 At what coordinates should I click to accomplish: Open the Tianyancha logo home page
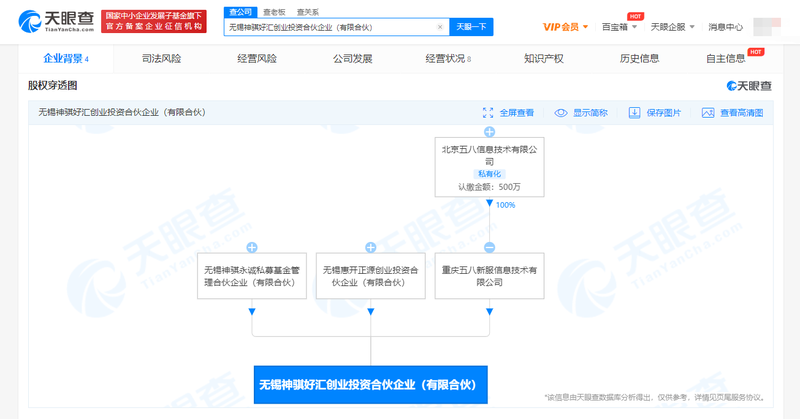tap(56, 21)
